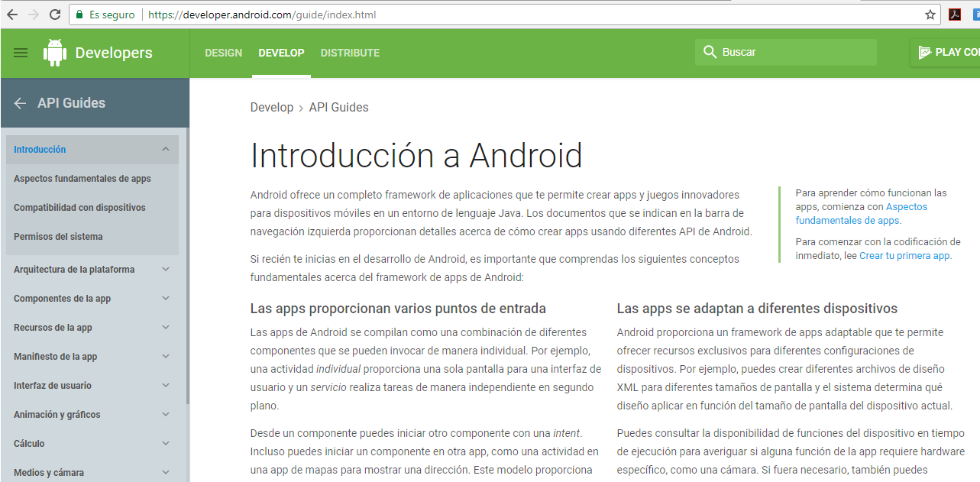Click the browser forward arrow
The height and width of the screenshot is (482, 980).
click(x=34, y=15)
